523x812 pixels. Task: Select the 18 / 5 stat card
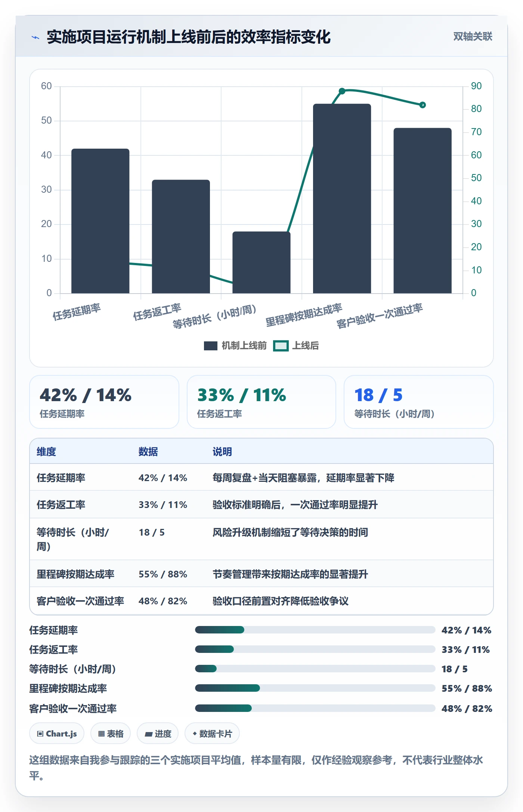[419, 402]
